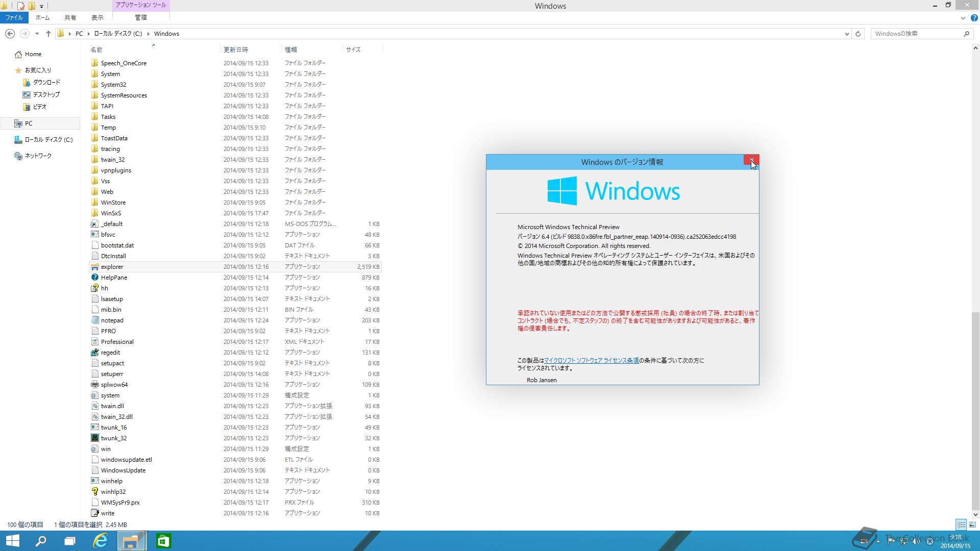Switch to details view layout icon
Viewport: 980px width, 551px height.
(961, 524)
